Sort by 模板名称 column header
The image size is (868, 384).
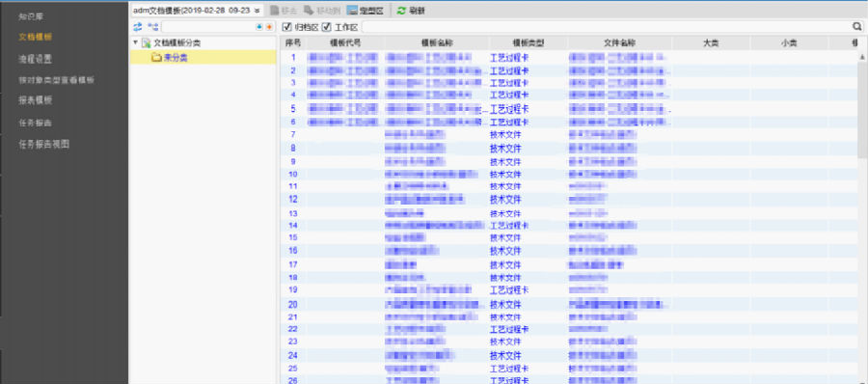click(437, 42)
